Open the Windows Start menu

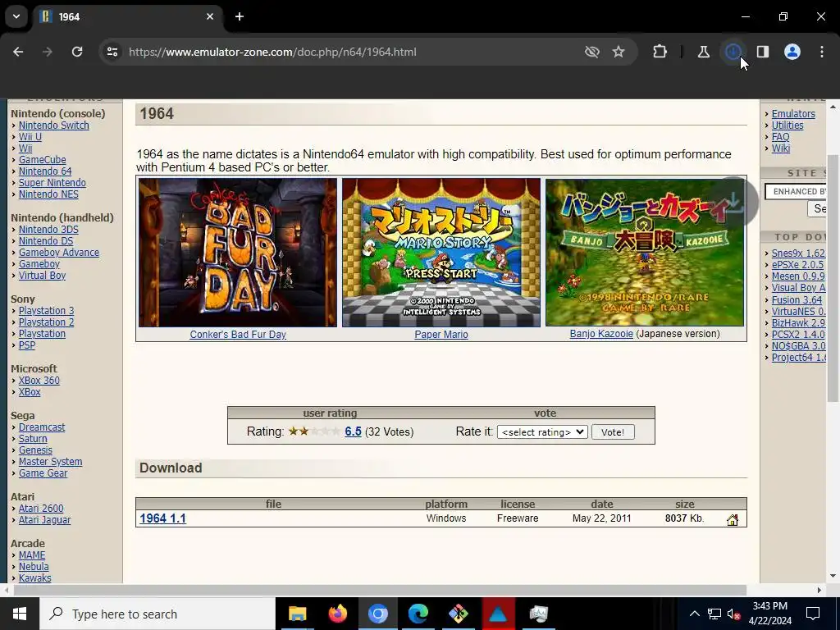pyautogui.click(x=20, y=614)
